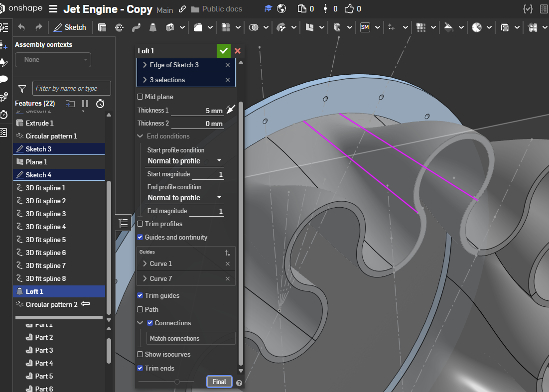
Task: Expand the 3 selections profile entry
Action: 144,80
